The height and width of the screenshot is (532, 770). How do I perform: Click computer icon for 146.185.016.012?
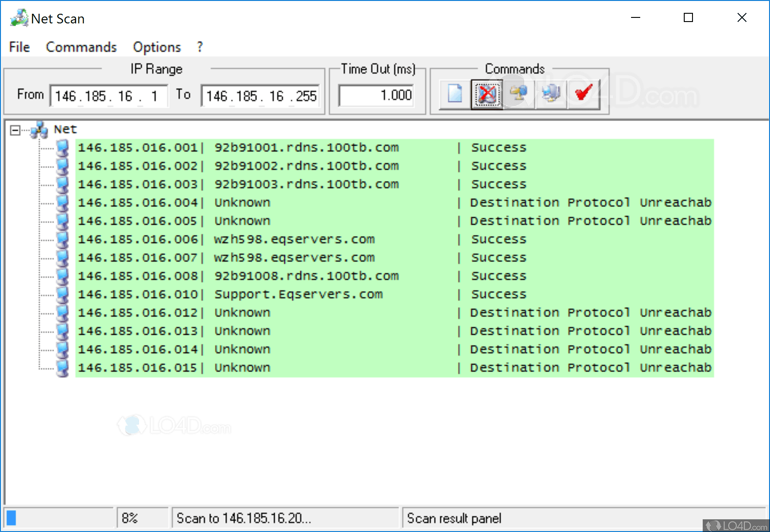point(62,313)
